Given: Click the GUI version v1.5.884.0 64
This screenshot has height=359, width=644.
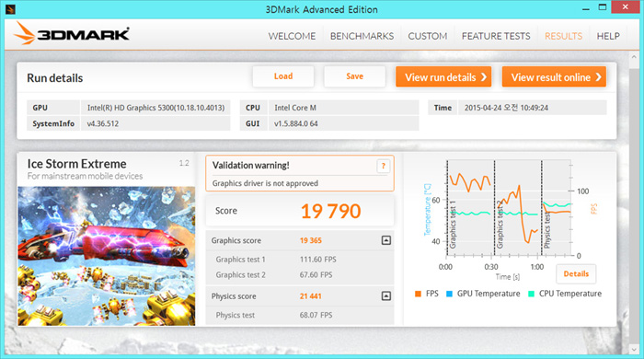Looking at the screenshot, I should 343,123.
